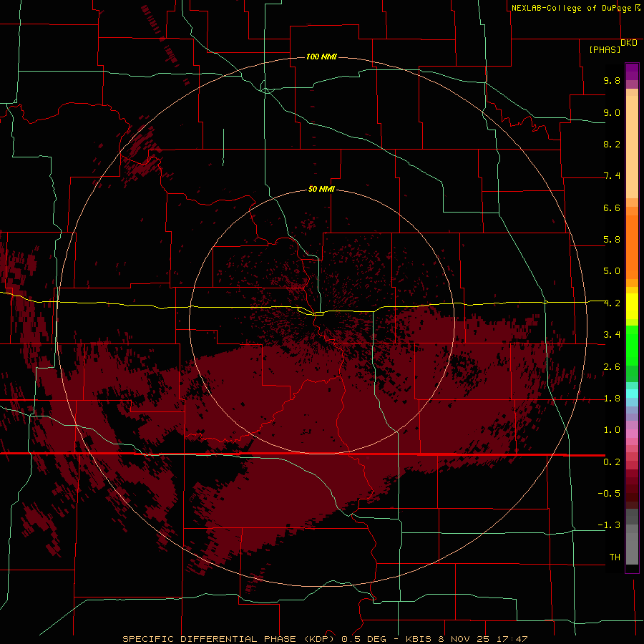
Task: Click the yellow band of the color bar
Action: point(632,306)
